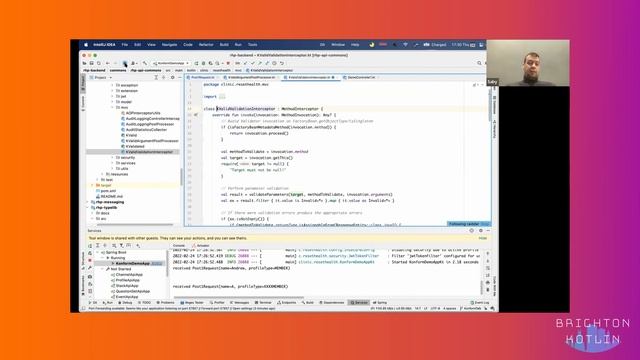Commit changes with the checkmark icon
This screenshot has width=640, height=360.
252,63
